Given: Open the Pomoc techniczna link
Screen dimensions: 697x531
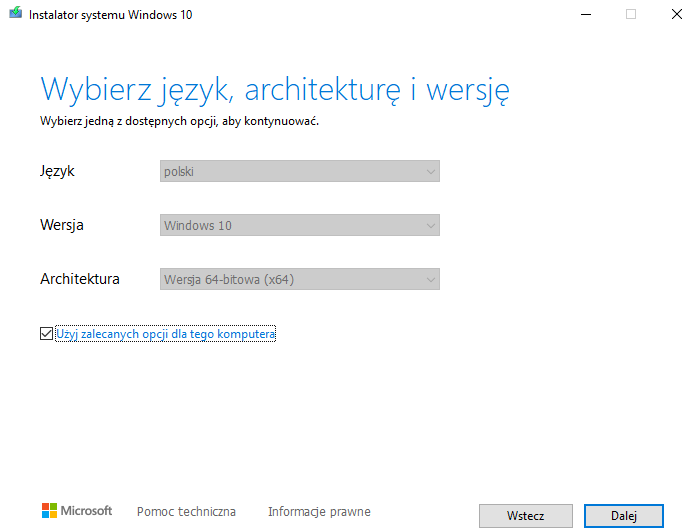Looking at the screenshot, I should click(186, 512).
